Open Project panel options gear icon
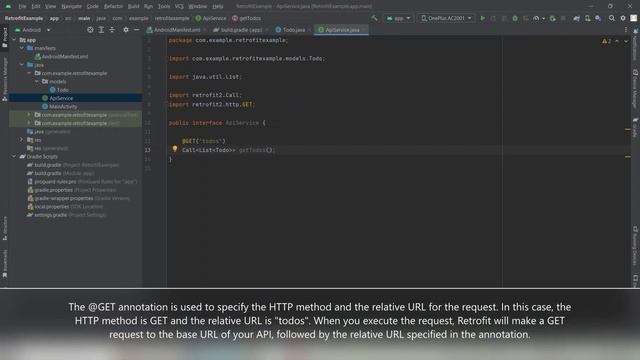This screenshot has height=360, width=640. pyautogui.click(x=126, y=30)
